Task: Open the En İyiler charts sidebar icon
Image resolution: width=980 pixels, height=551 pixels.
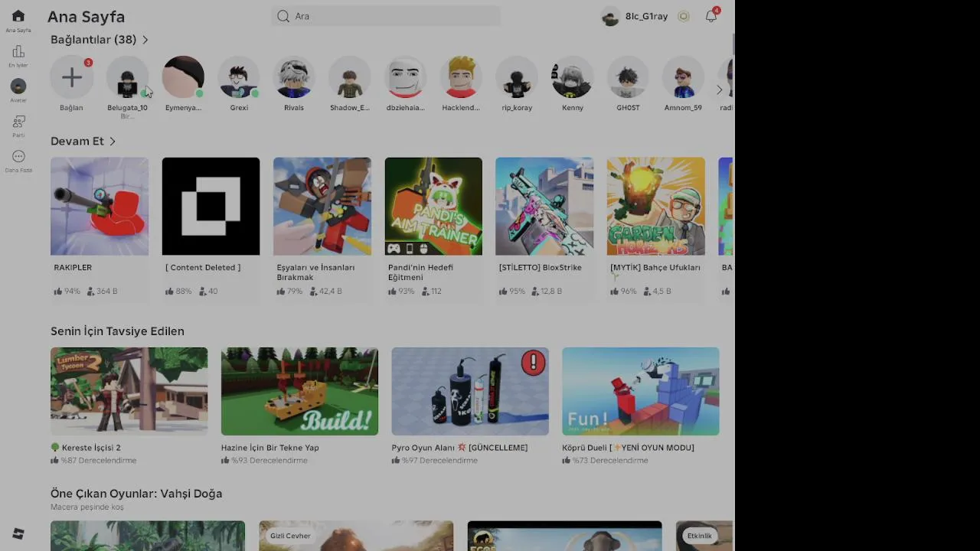Action: point(18,51)
